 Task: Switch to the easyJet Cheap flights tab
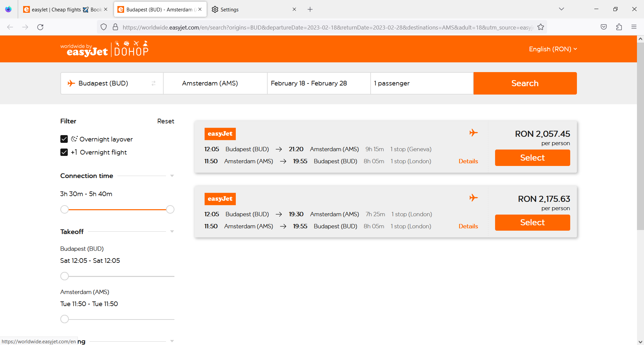pos(60,9)
